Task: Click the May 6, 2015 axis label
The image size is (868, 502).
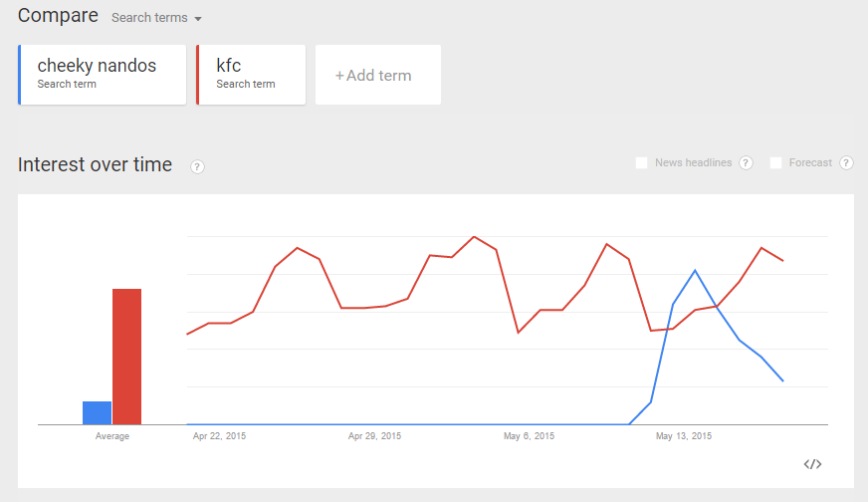Action: pos(530,436)
